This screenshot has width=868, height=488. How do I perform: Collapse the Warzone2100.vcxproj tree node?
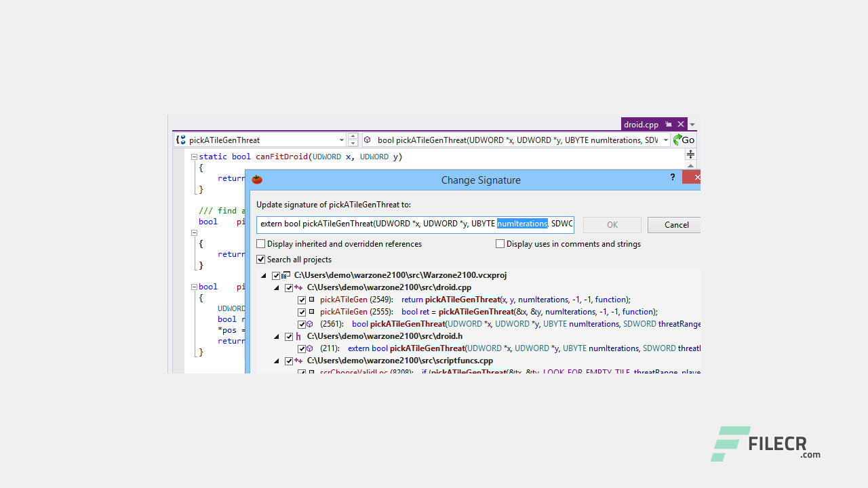tap(264, 276)
